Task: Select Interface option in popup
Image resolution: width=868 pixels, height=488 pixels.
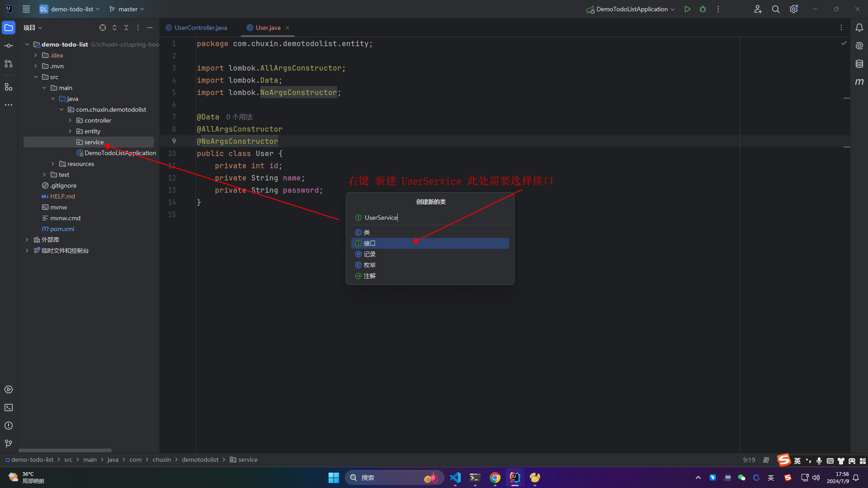Action: [x=430, y=243]
